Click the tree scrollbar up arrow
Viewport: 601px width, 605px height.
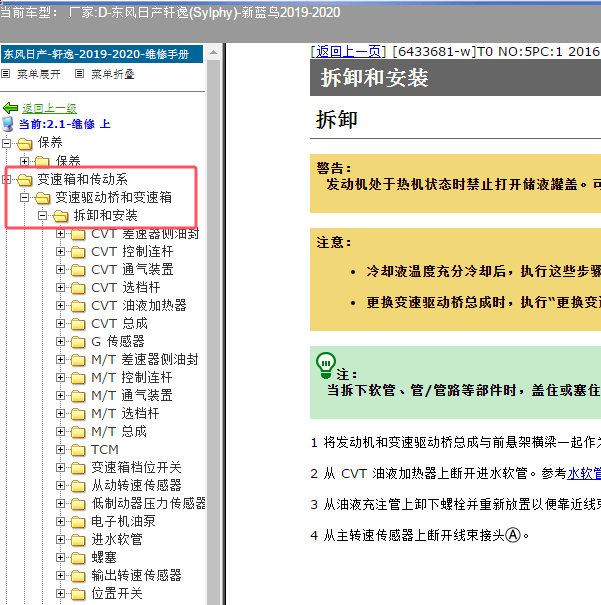[x=213, y=52]
